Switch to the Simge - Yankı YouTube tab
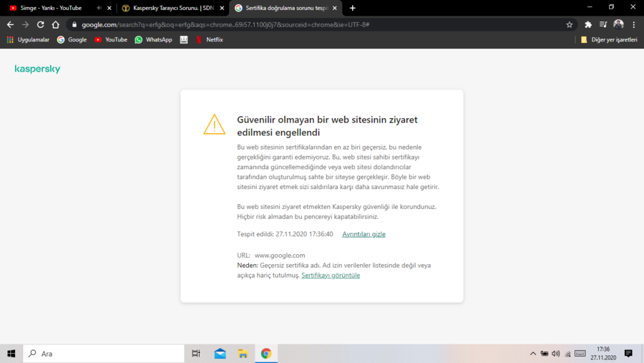 (52, 8)
